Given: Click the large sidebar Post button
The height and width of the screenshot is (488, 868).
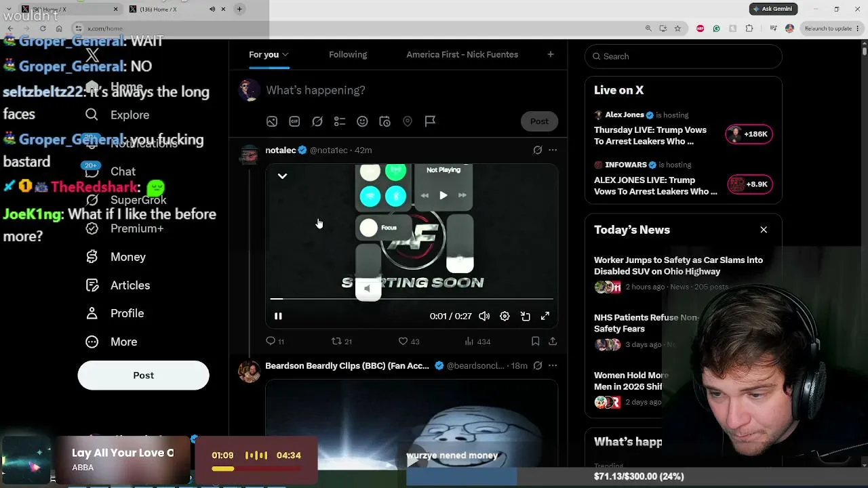Looking at the screenshot, I should click(143, 375).
